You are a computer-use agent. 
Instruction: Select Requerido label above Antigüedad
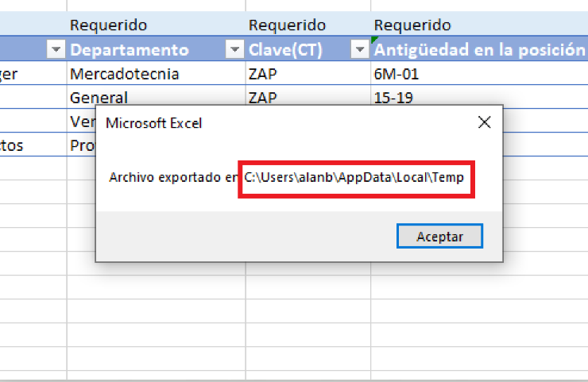(x=412, y=25)
